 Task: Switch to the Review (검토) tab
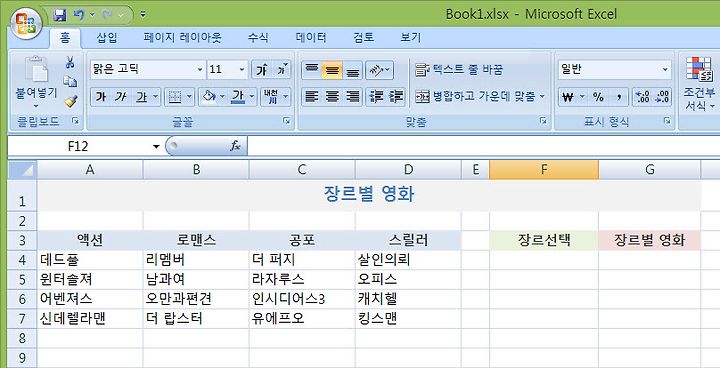coord(363,38)
